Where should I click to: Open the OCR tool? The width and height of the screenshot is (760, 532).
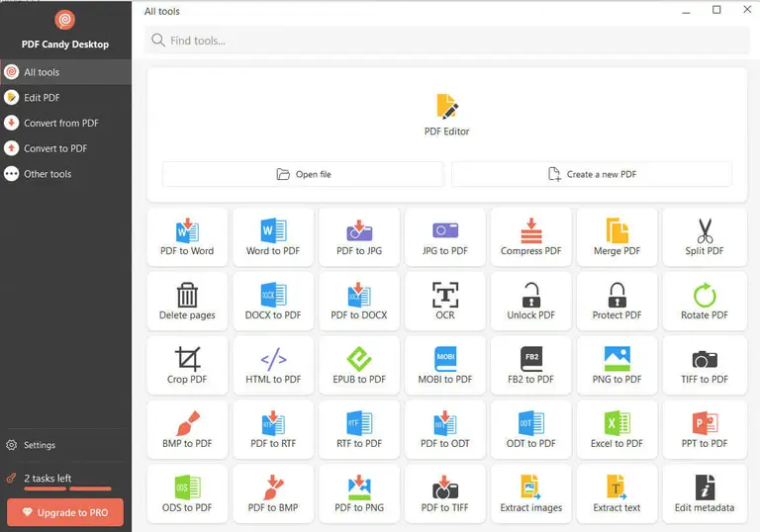(x=445, y=301)
